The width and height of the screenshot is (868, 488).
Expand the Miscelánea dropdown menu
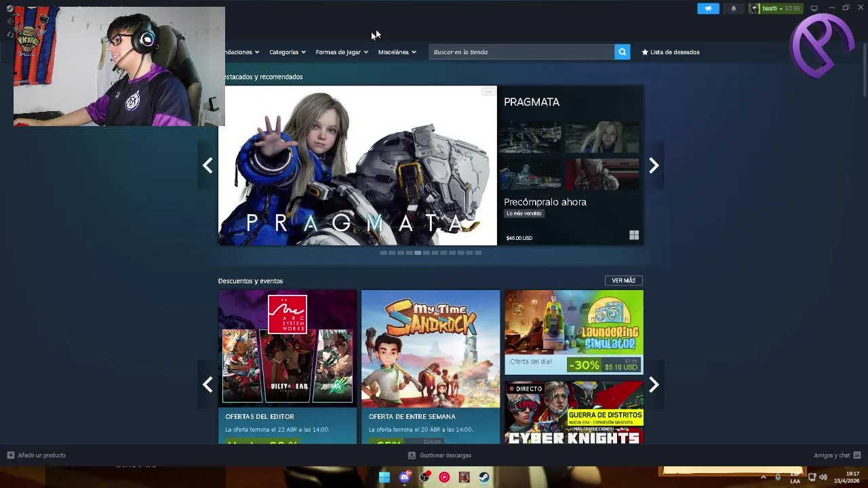click(x=397, y=52)
